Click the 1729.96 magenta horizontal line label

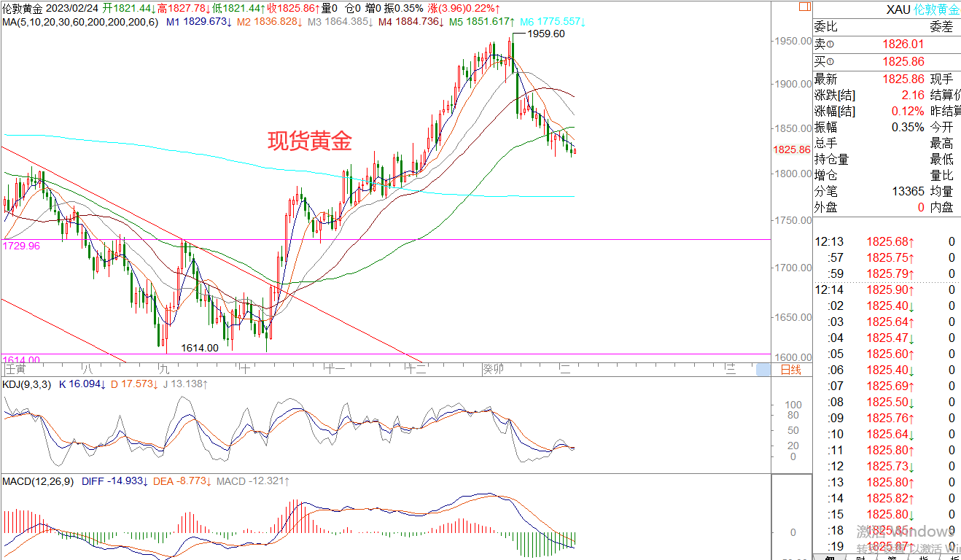21,246
